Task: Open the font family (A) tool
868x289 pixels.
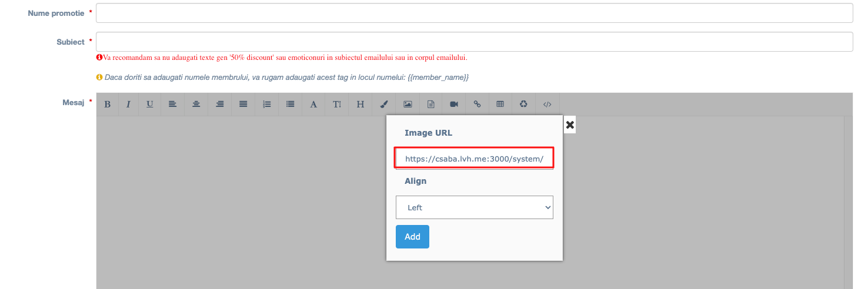Action: (x=313, y=104)
